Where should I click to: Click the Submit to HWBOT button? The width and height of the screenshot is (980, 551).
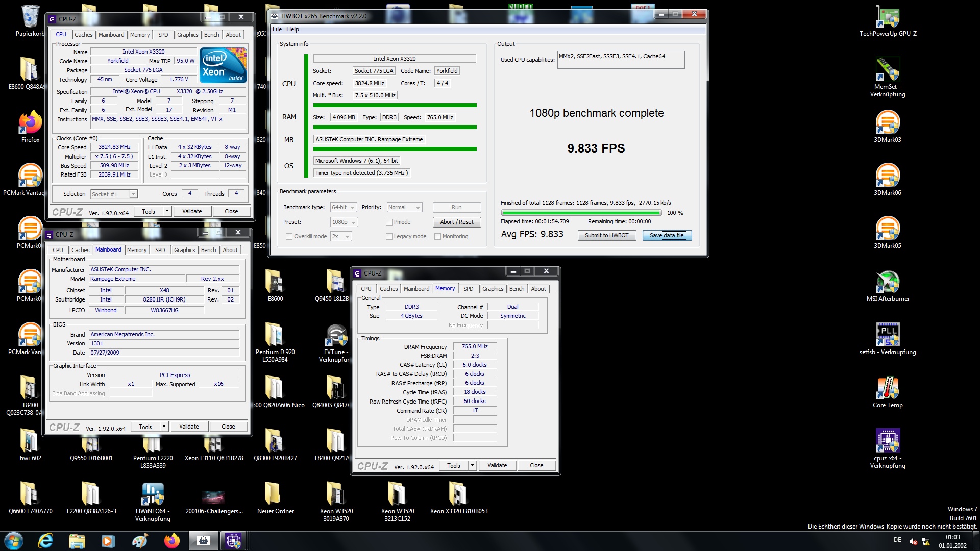(607, 236)
